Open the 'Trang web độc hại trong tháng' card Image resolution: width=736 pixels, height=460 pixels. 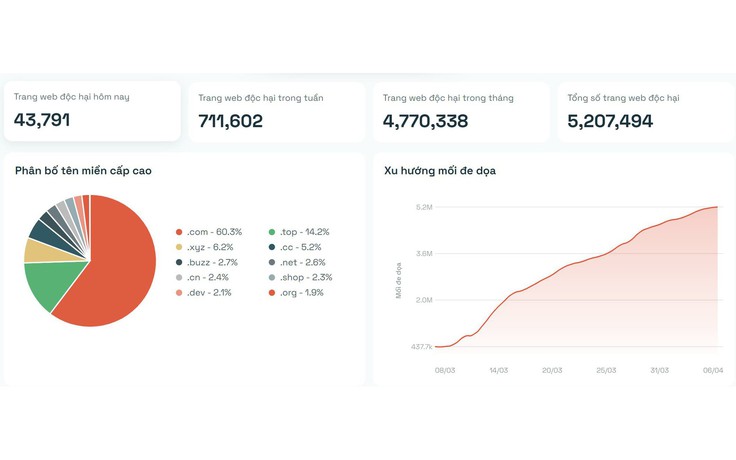tap(459, 110)
